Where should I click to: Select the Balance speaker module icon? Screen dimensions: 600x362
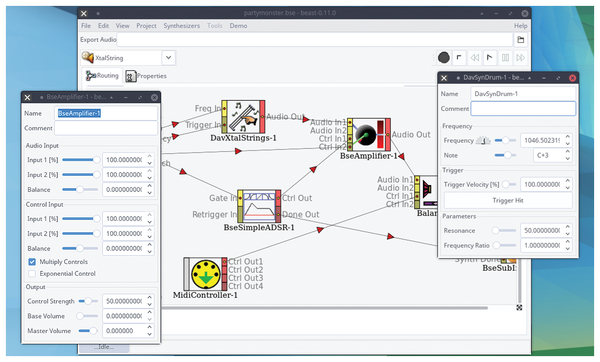pyautogui.click(x=426, y=192)
